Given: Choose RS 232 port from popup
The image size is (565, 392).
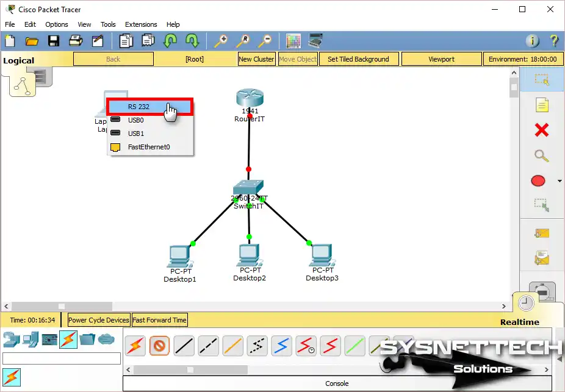Looking at the screenshot, I should pyautogui.click(x=150, y=107).
